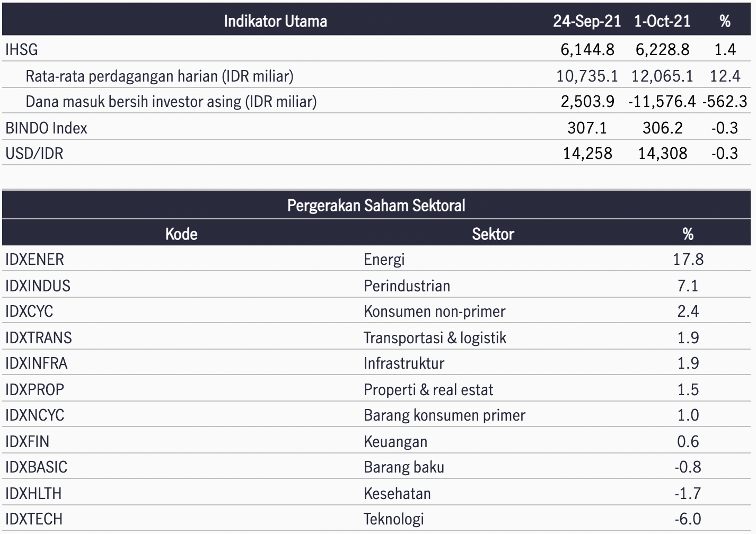Viewport: 756px width, 534px height.
Task: Select Kesehatan change value -1.7
Action: 688,494
